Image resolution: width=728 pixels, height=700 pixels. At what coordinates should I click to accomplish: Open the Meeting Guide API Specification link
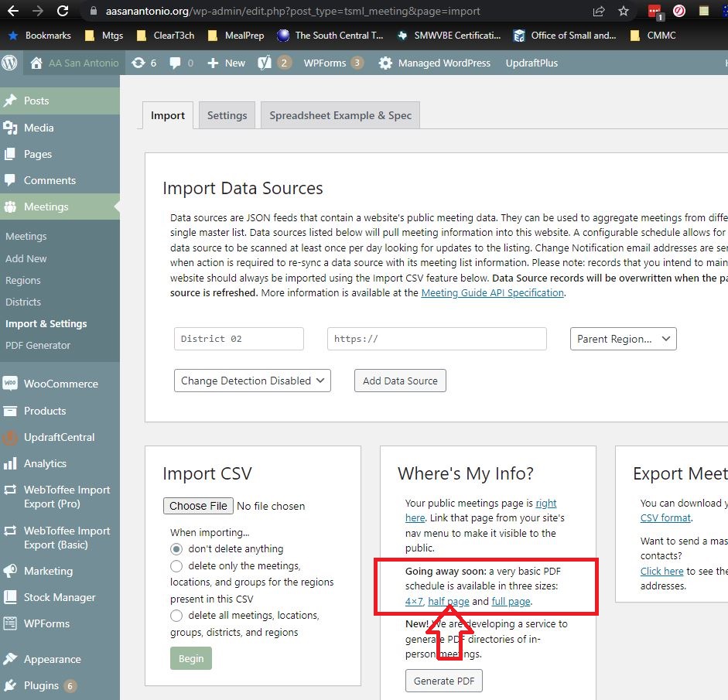coord(492,293)
